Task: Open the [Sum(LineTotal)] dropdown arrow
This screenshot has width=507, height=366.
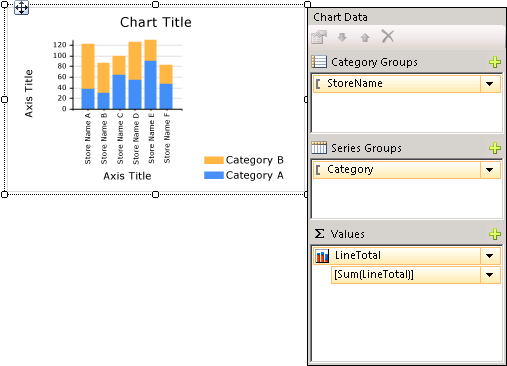Action: [490, 275]
